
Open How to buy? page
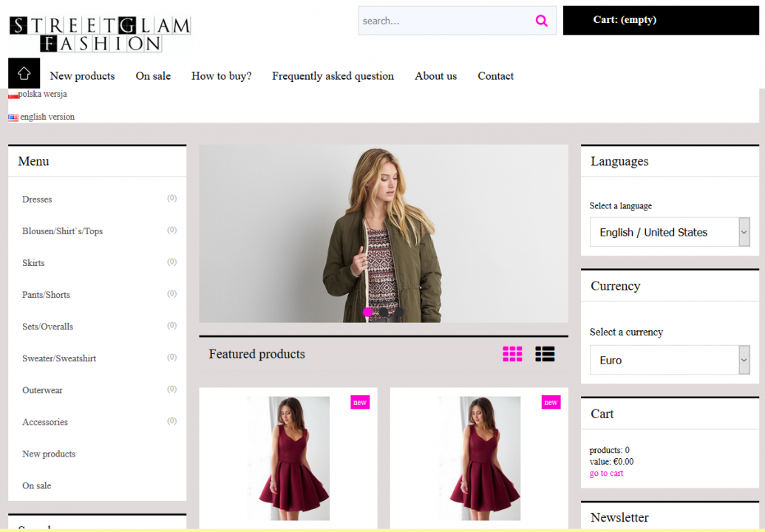(222, 76)
